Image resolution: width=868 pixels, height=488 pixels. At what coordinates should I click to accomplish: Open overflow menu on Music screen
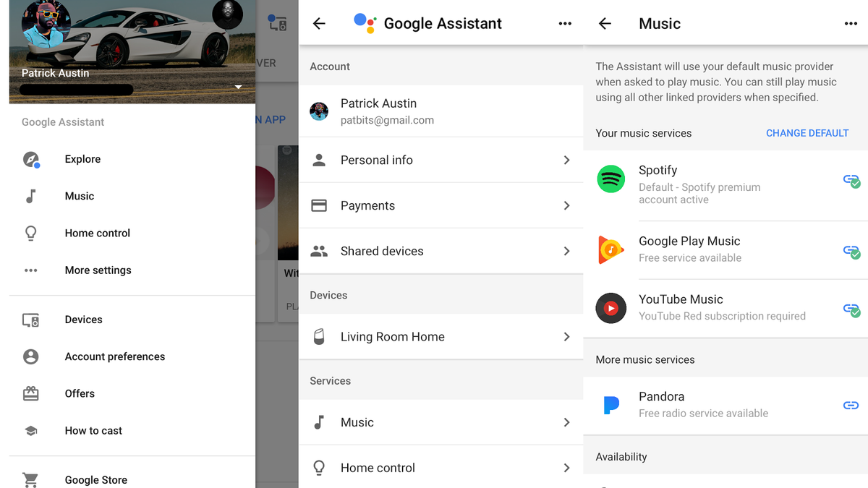coord(851,24)
